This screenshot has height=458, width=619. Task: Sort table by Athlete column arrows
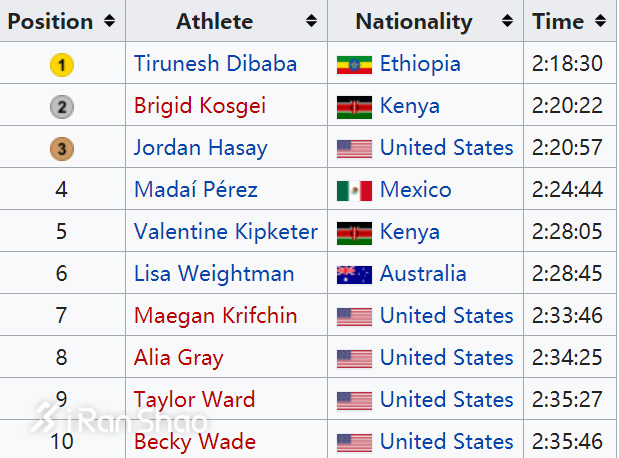pyautogui.click(x=311, y=21)
